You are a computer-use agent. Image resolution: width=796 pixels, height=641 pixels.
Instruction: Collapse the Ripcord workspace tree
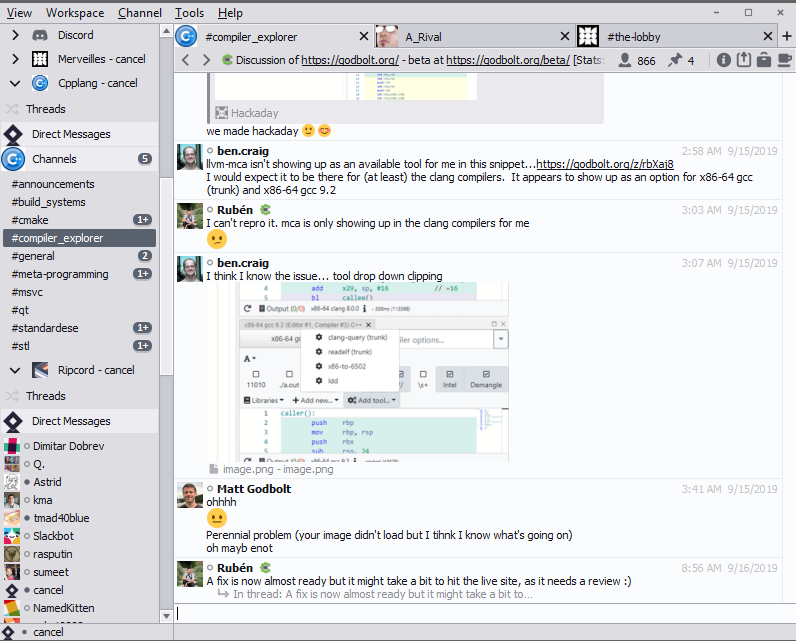pyautogui.click(x=15, y=370)
